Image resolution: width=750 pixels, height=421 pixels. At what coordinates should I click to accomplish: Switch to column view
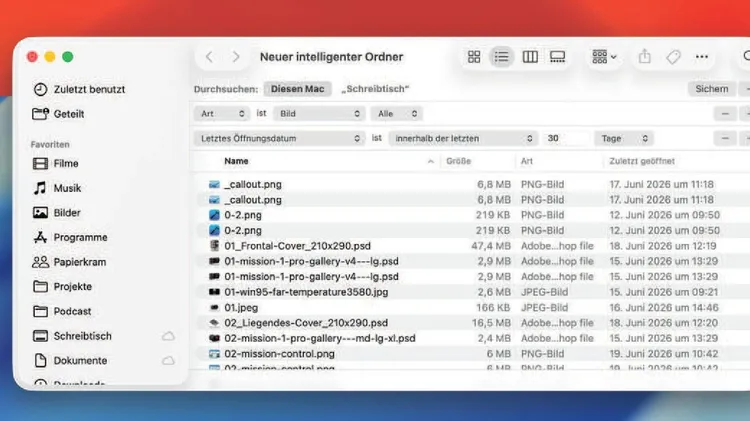530,57
